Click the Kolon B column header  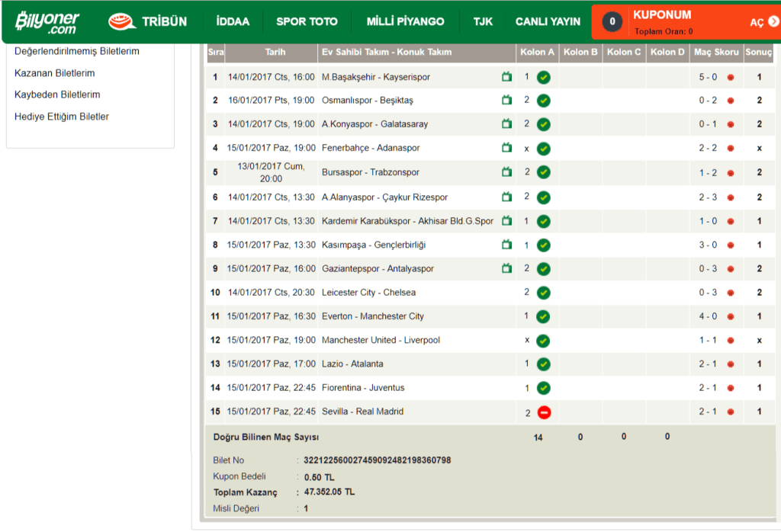580,52
